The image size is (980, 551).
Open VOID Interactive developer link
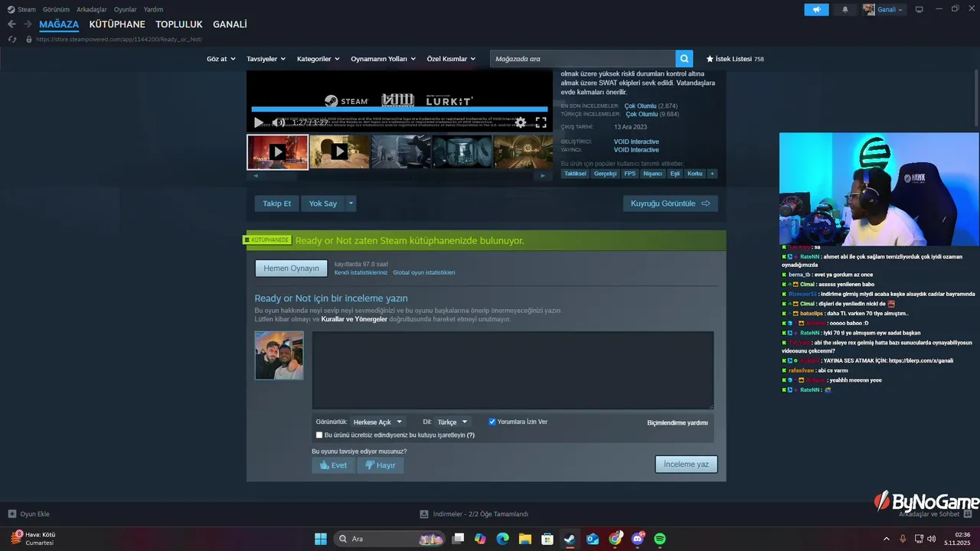click(636, 142)
